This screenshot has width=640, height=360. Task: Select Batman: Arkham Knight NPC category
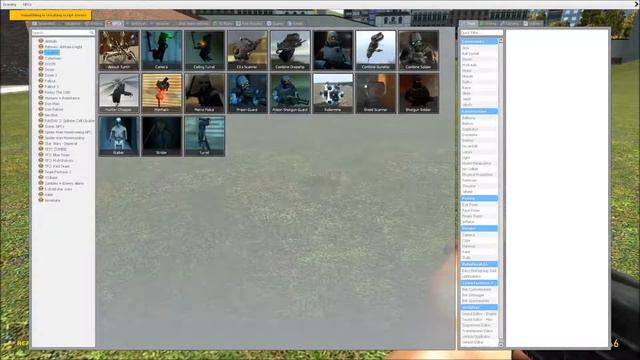pyautogui.click(x=63, y=47)
